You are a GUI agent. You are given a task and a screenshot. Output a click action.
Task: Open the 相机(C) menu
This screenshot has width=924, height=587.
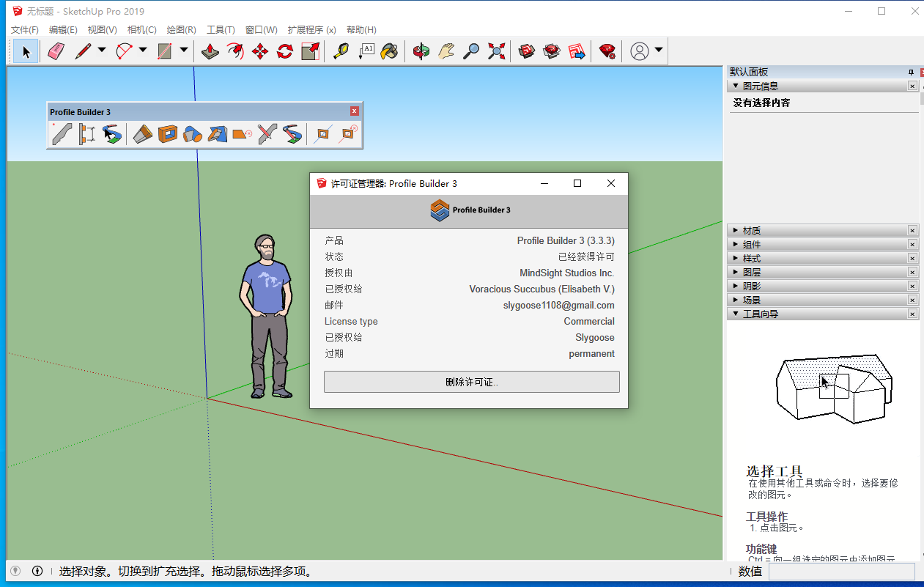(141, 30)
